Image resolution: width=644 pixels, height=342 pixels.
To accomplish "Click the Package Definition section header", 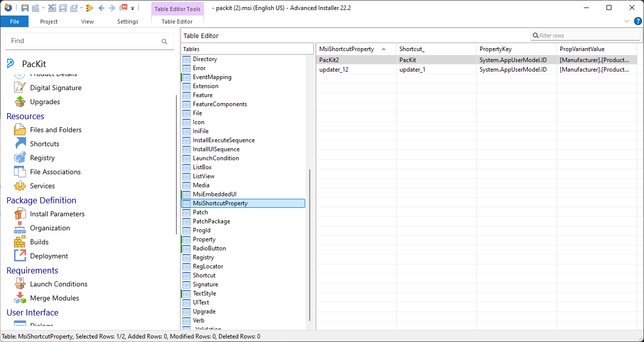I will (42, 200).
